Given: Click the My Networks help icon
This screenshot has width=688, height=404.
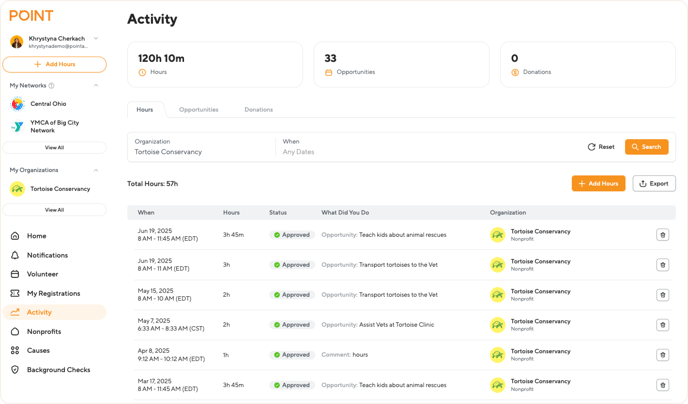Looking at the screenshot, I should [x=51, y=86].
